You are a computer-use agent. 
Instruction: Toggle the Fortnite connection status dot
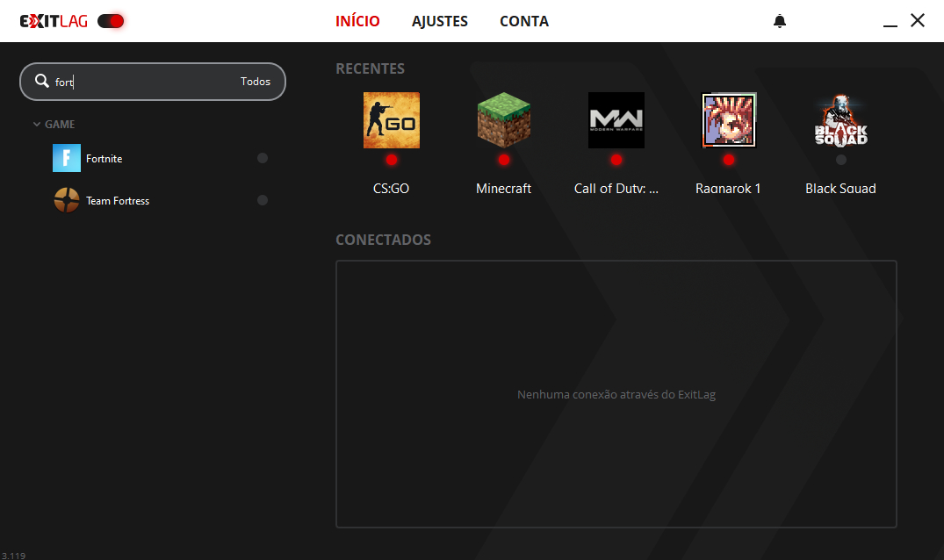263,158
